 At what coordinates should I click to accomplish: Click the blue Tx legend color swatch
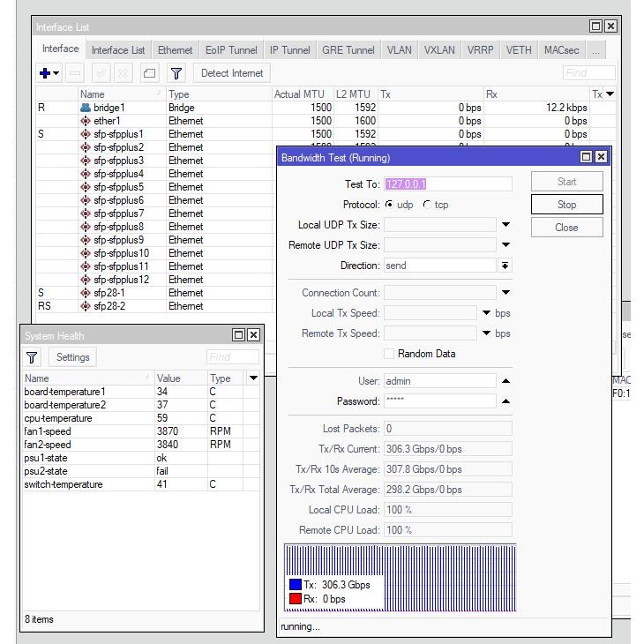296,585
